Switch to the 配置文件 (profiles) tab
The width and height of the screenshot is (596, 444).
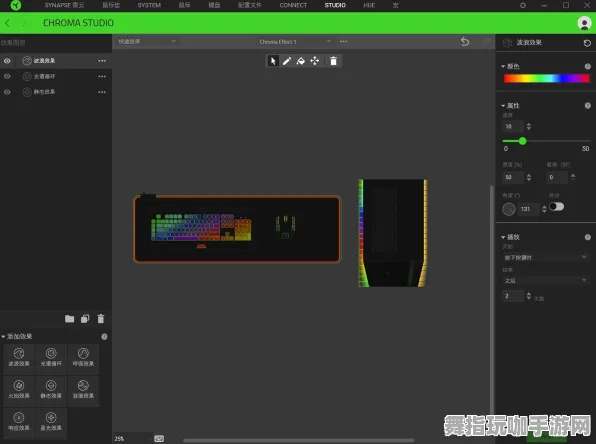click(250, 5)
